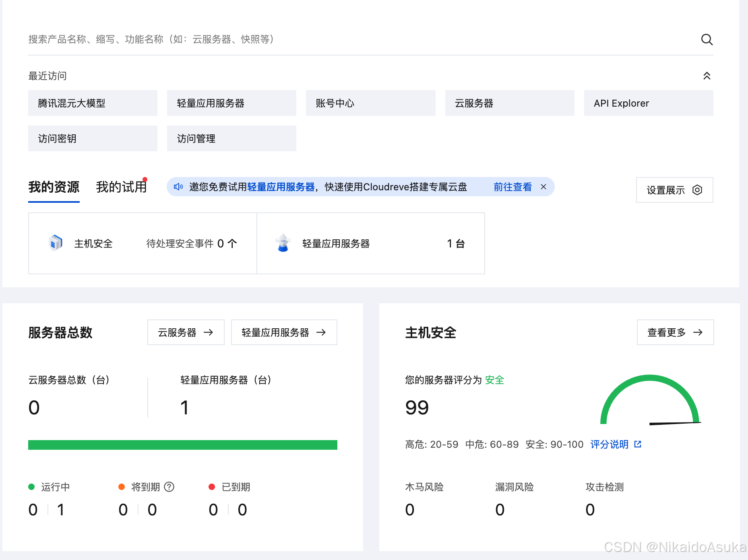Screen dimensions: 748x560
Task: Click 服务器总数 panel heading
Action: 60,333
